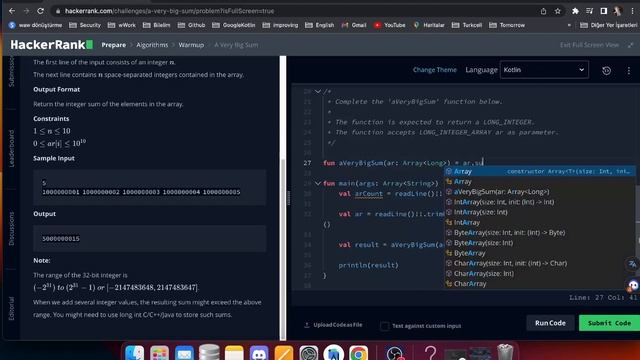Select the highlighted Array constructor suggestion
Image resolution: width=640 pixels, height=360 pixels.
[540, 171]
